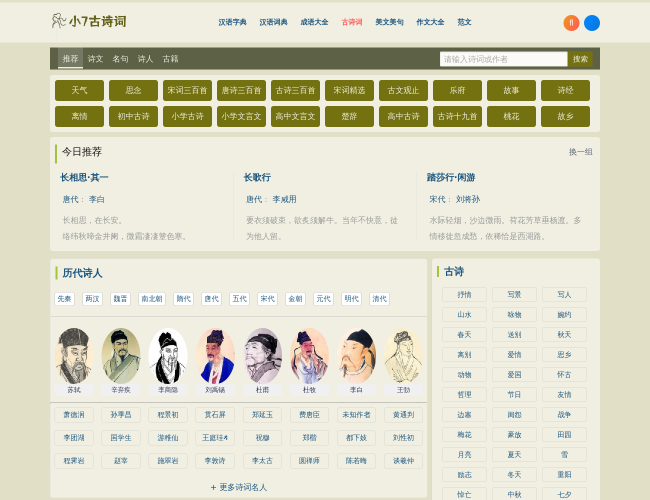The height and width of the screenshot is (500, 650).
Task: Click the 杜甫 portrait avatar
Action: pos(262,356)
